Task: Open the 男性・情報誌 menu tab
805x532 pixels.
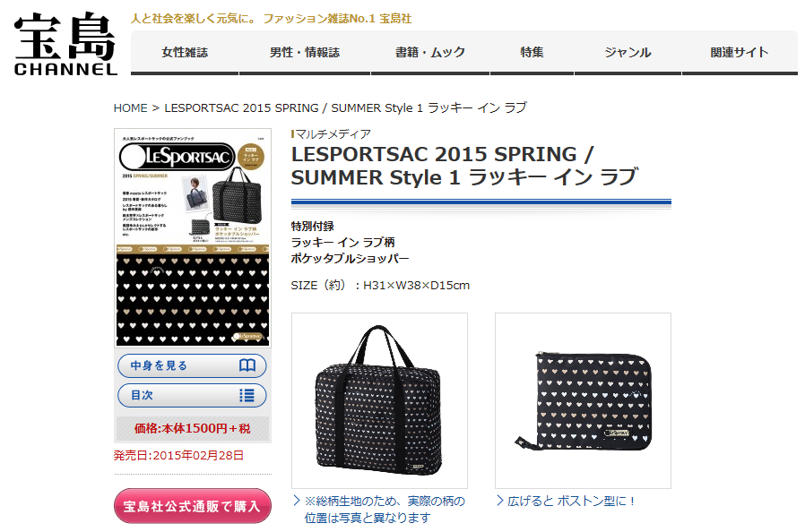Action: click(305, 52)
